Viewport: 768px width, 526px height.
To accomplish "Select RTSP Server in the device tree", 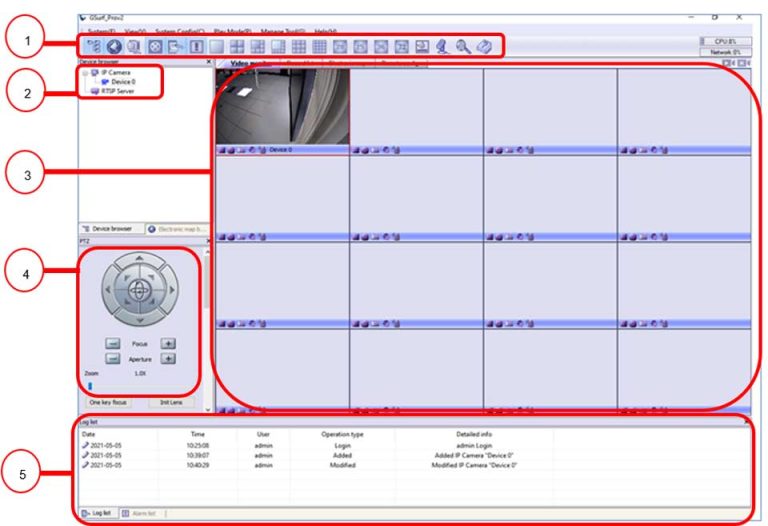I will (117, 91).
